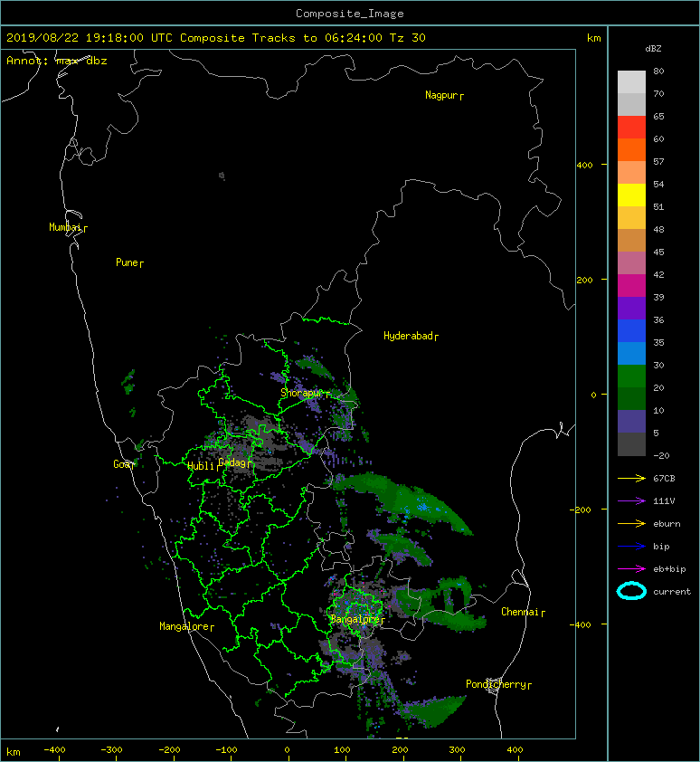Select the purple 36-39 dBZ swatch
Viewport: 700px width, 762px height.
(631, 308)
